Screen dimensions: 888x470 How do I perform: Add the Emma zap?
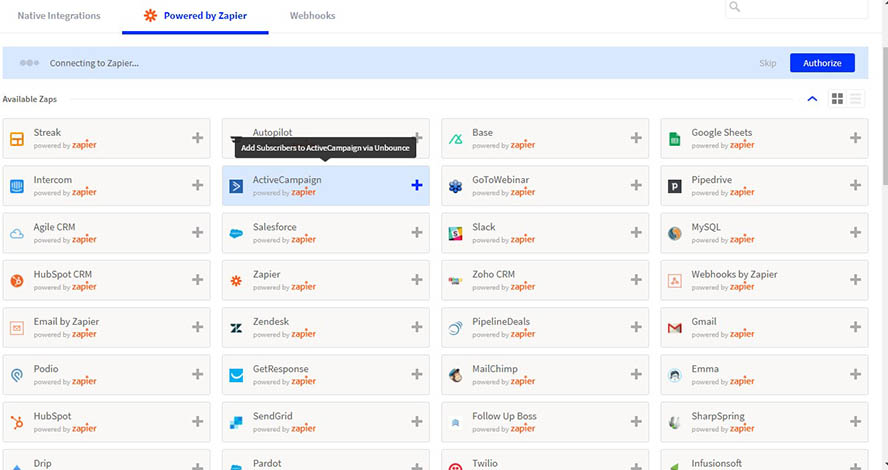coord(855,374)
